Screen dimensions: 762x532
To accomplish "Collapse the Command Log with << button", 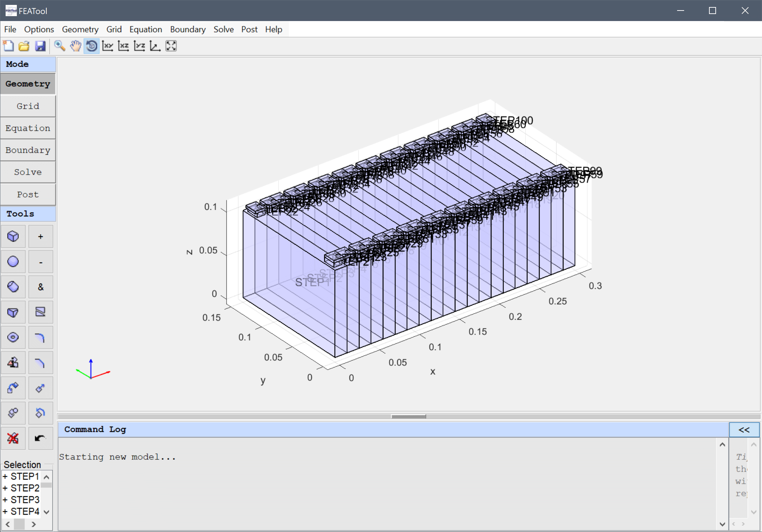I will click(x=744, y=430).
